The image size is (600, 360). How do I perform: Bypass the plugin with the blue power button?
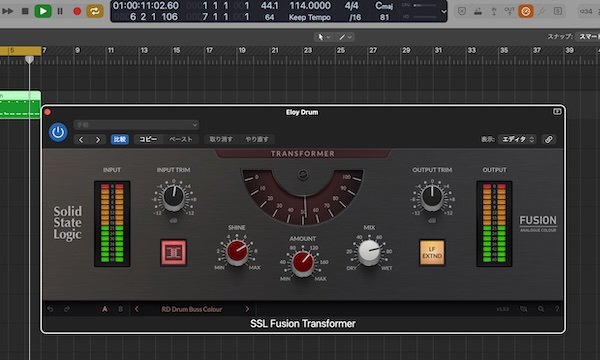point(58,132)
